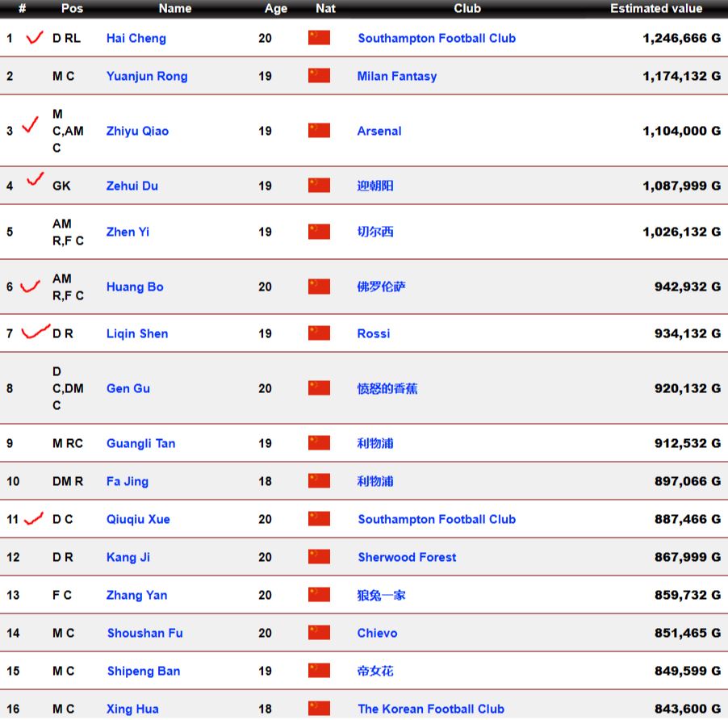Screen dimensions: 728x720
Task: Open player Gen Gu's profile
Action: point(128,388)
